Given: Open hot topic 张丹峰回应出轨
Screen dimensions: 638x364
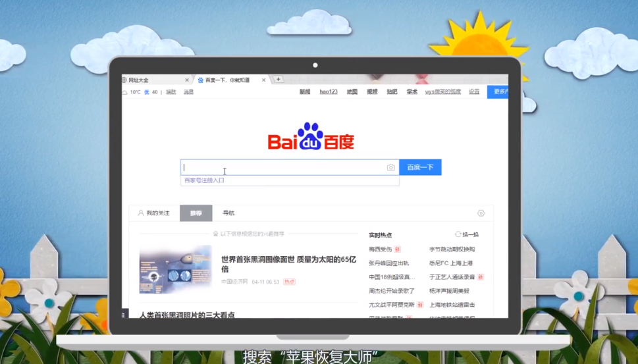Looking at the screenshot, I should pos(388,263).
